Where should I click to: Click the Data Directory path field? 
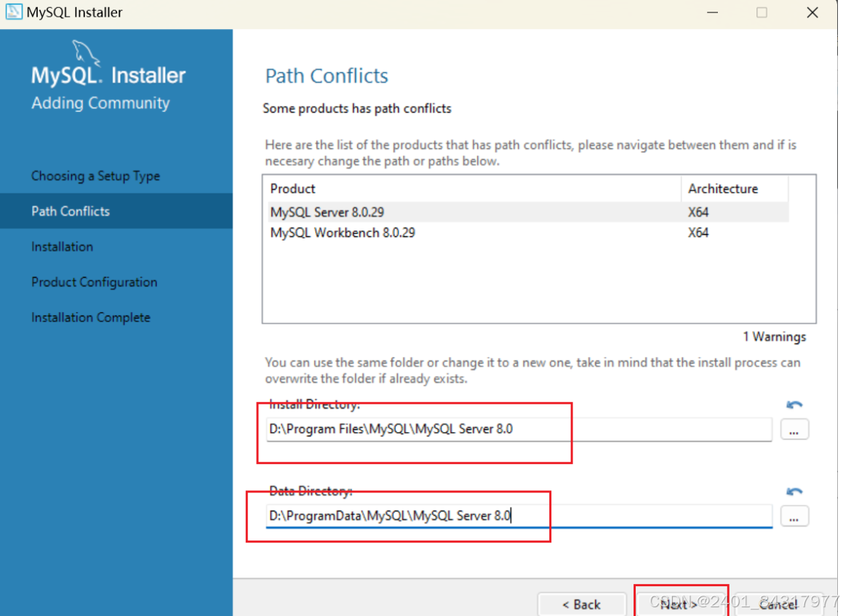click(519, 516)
